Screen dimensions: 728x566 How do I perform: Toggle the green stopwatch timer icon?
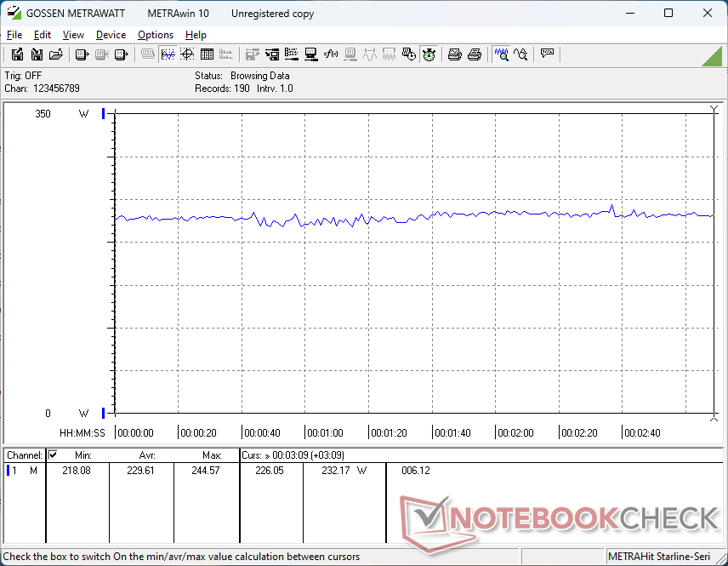(x=429, y=54)
